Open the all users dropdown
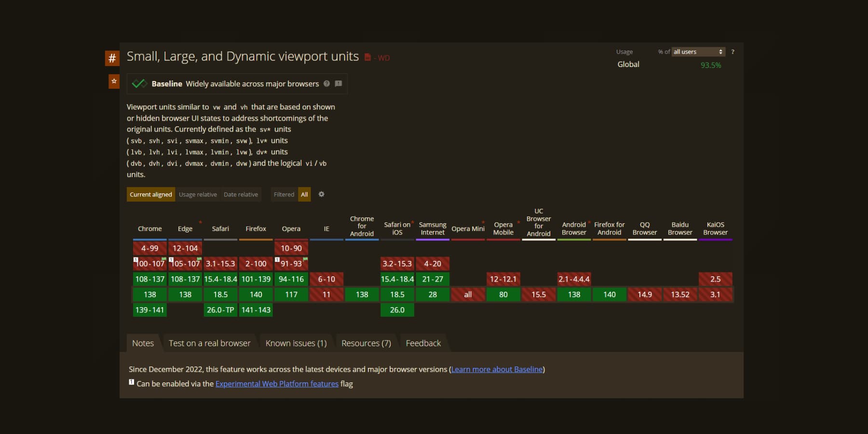 point(697,52)
